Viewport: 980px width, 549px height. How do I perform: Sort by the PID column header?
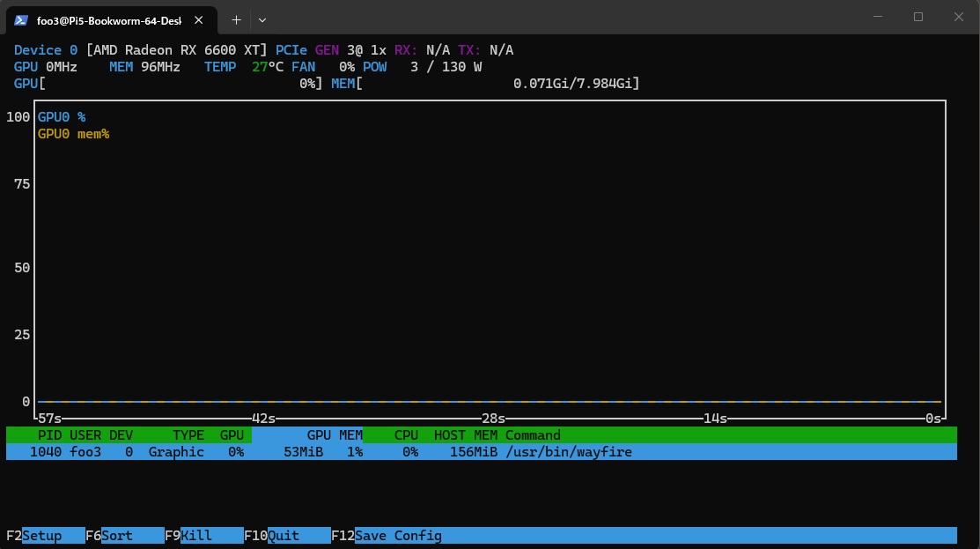coord(49,435)
